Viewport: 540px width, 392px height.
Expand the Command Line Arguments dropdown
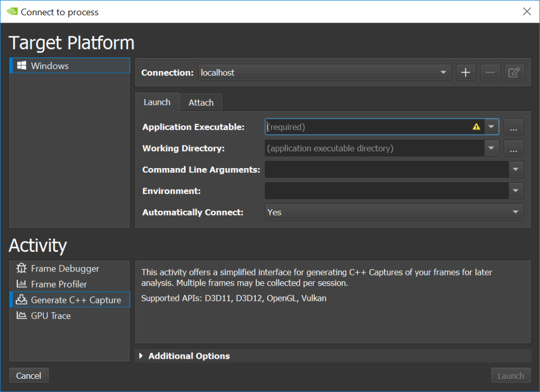click(x=515, y=169)
